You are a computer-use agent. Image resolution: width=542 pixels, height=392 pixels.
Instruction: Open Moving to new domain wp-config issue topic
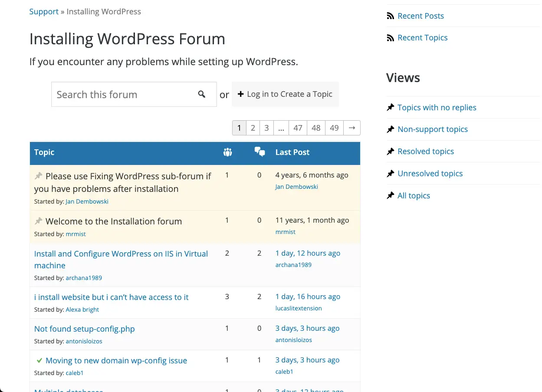point(116,360)
